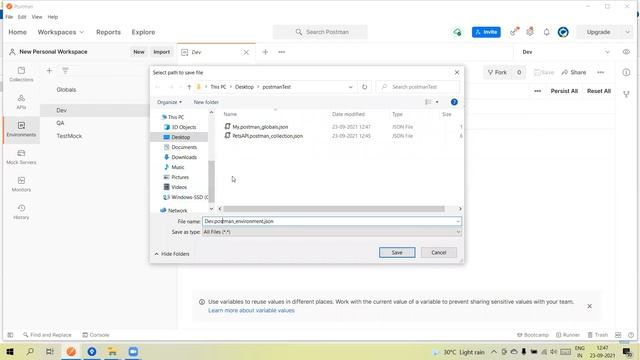Click the Find and Replace status bar item
Screen dimensions: 640x360
[x=47, y=335]
